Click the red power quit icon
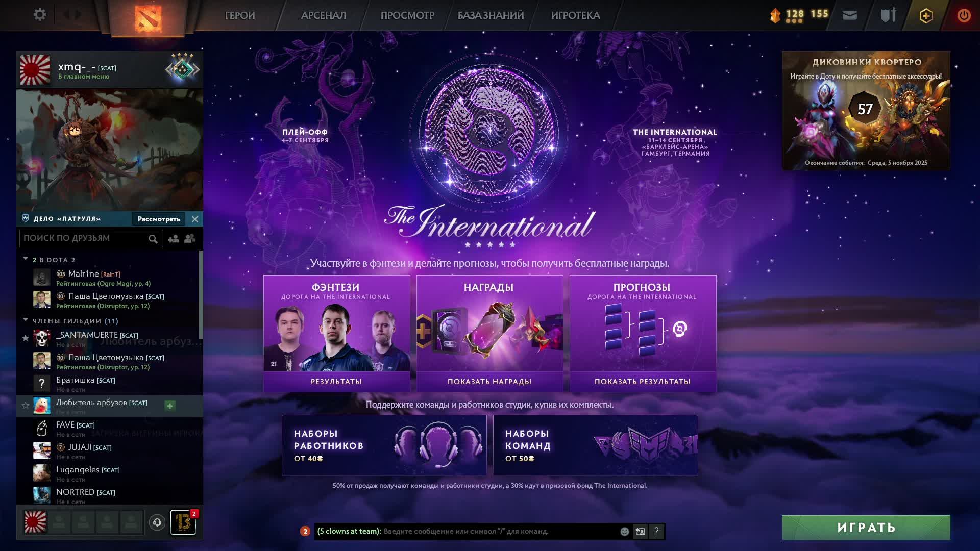This screenshot has height=551, width=980. 964,15
